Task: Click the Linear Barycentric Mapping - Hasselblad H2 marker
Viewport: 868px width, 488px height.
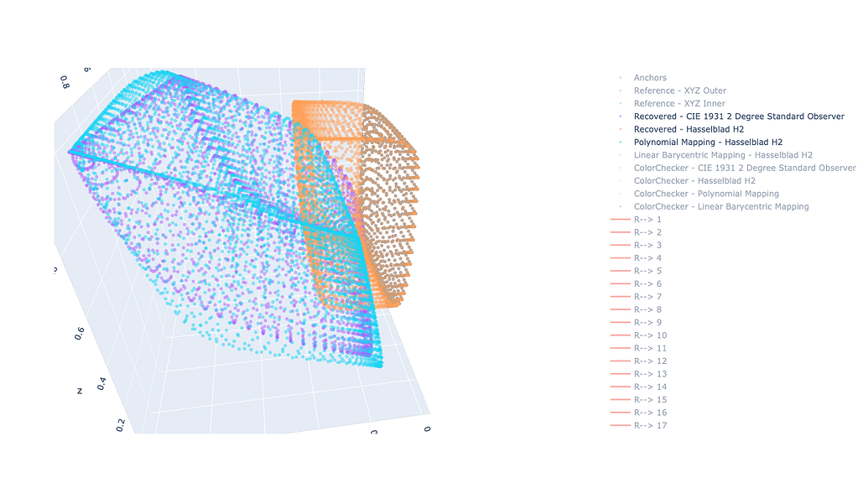Action: [618, 154]
